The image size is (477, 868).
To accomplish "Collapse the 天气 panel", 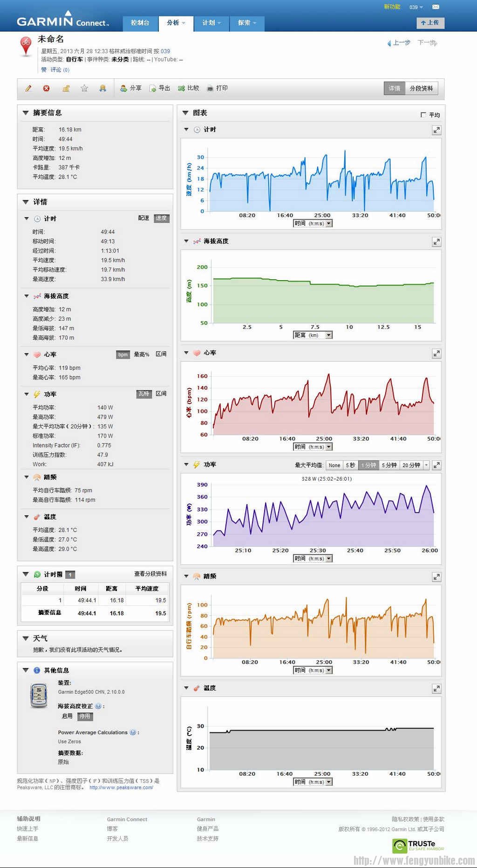I will pos(26,638).
